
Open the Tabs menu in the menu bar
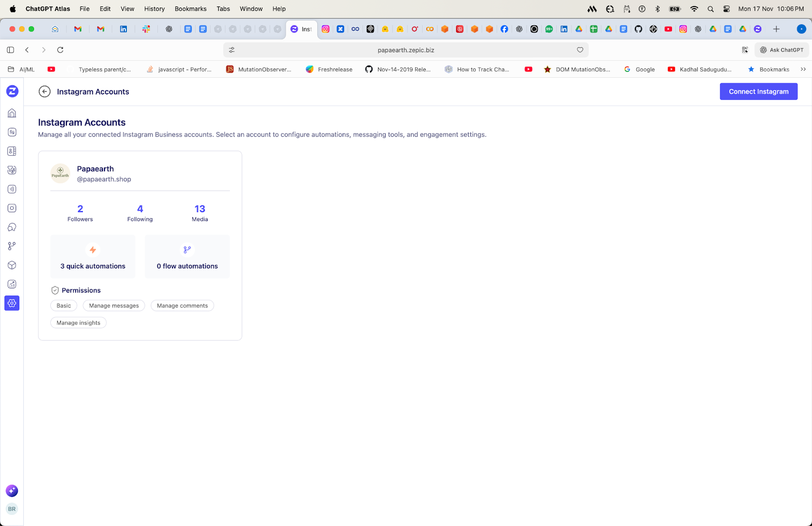click(223, 9)
